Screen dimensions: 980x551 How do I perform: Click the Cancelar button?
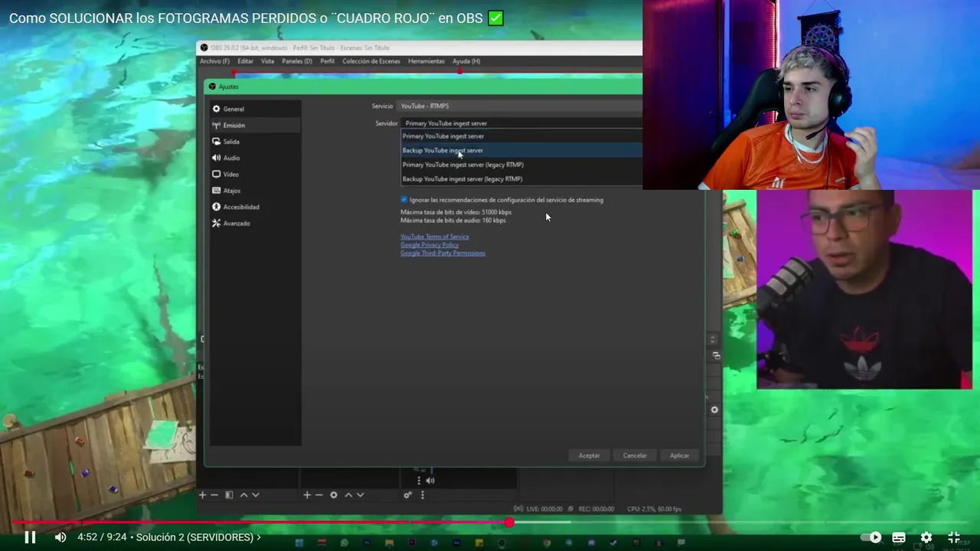point(635,455)
